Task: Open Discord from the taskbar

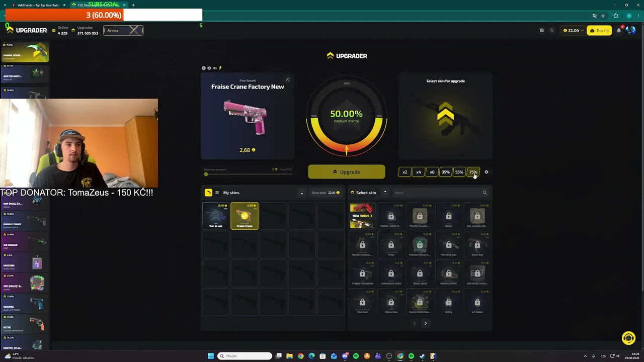Action: (345, 356)
